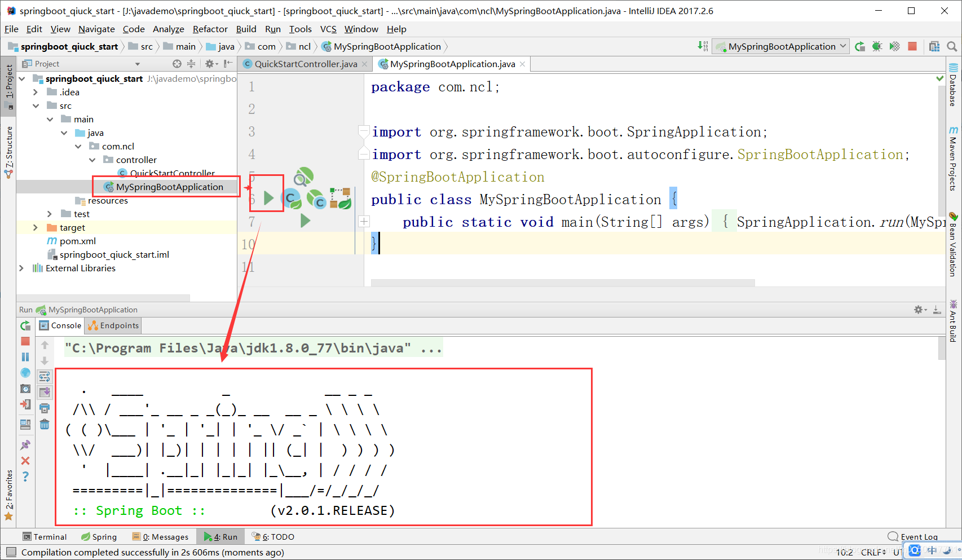Open Project Structure dialog icon

934,46
